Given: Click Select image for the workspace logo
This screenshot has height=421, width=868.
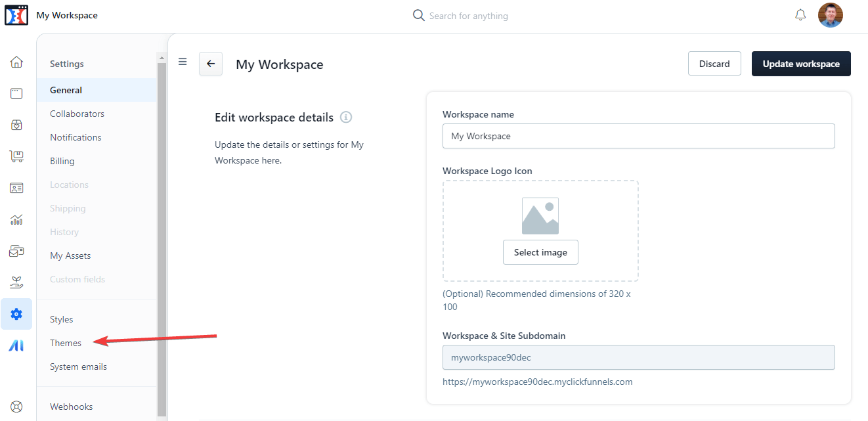Looking at the screenshot, I should click(x=540, y=252).
